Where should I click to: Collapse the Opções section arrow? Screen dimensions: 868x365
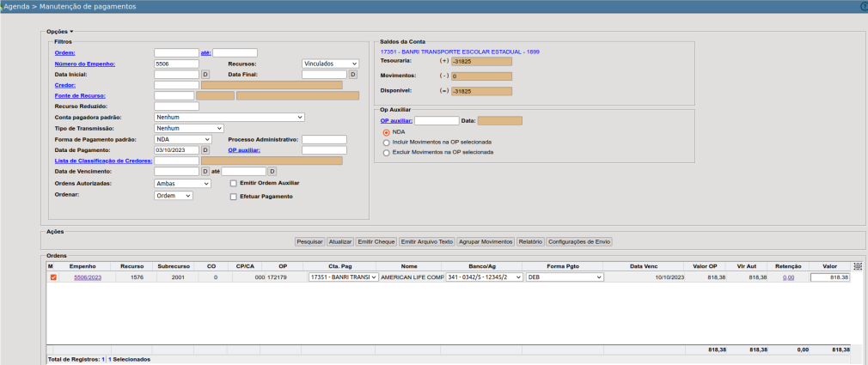click(72, 32)
